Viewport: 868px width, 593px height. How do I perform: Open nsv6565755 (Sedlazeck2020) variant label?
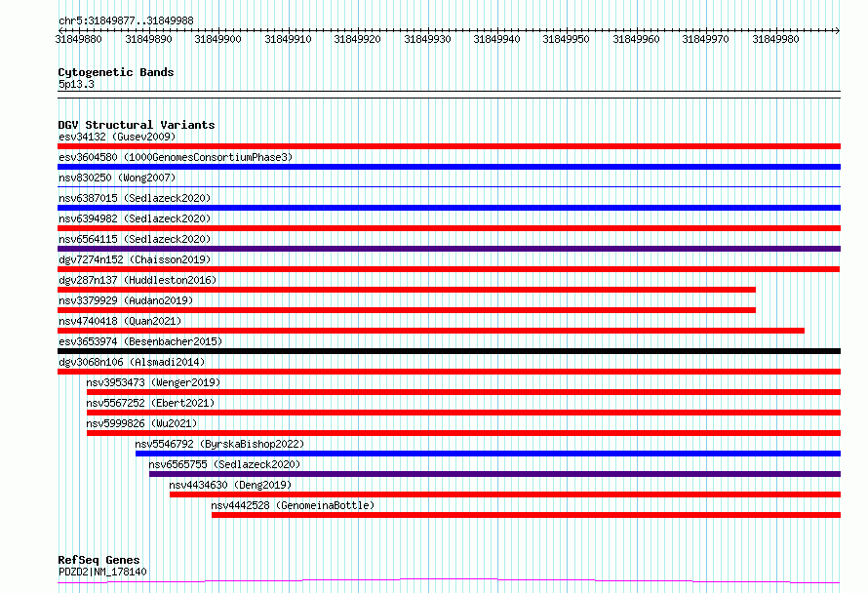(224, 464)
